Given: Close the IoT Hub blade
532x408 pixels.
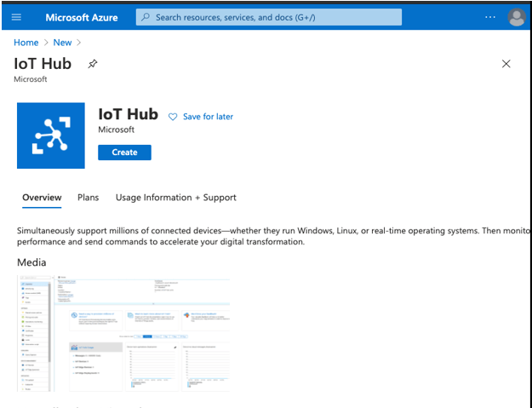Looking at the screenshot, I should coord(506,64).
